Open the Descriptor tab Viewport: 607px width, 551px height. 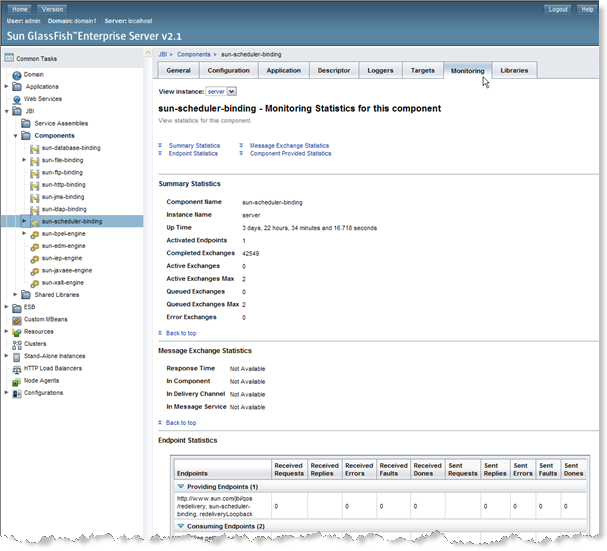pyautogui.click(x=334, y=70)
